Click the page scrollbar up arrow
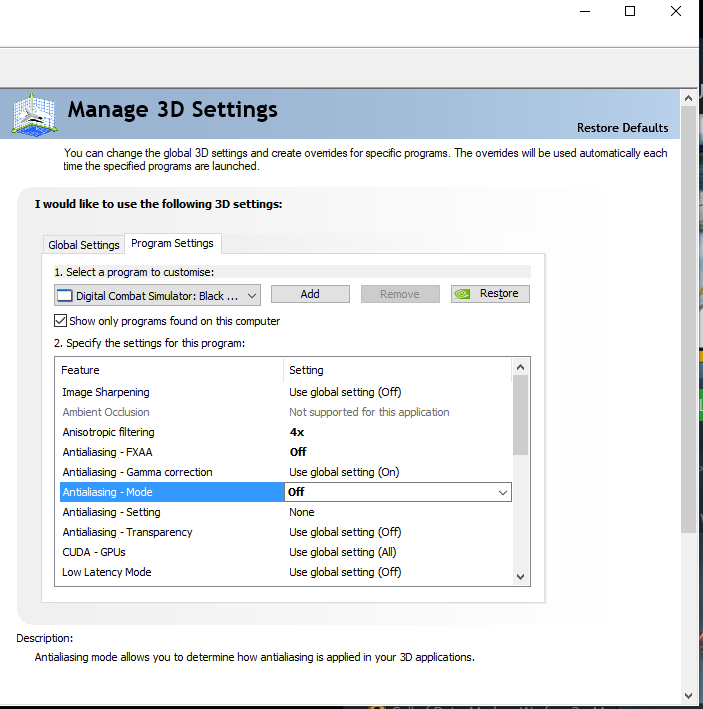Screen dimensions: 703x709 coord(688,98)
